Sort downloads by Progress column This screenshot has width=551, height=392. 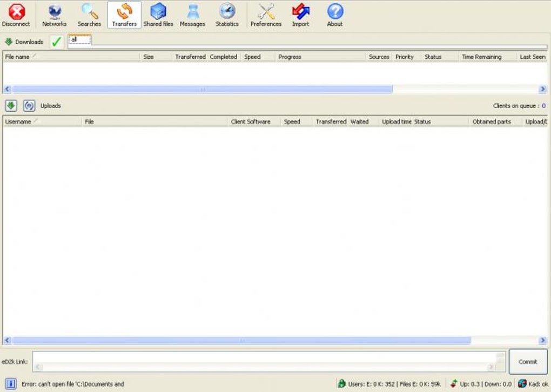click(x=320, y=57)
